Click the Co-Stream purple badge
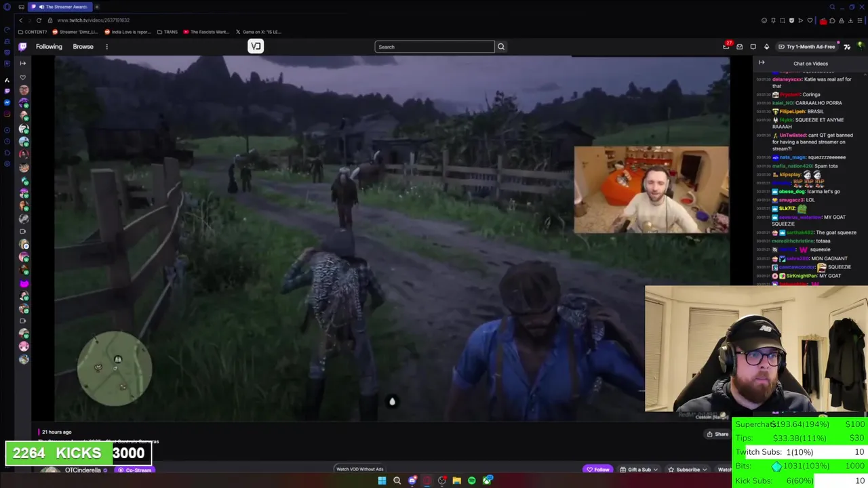The height and width of the screenshot is (488, 868). tap(135, 470)
